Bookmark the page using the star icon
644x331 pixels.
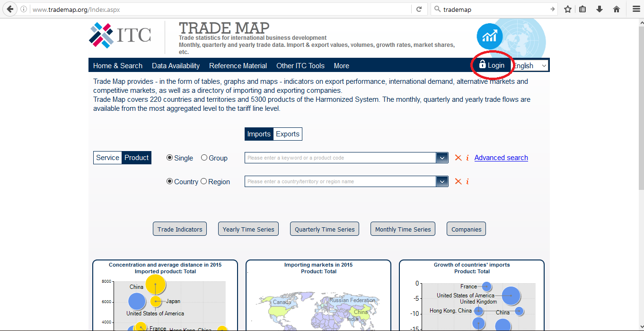(567, 9)
